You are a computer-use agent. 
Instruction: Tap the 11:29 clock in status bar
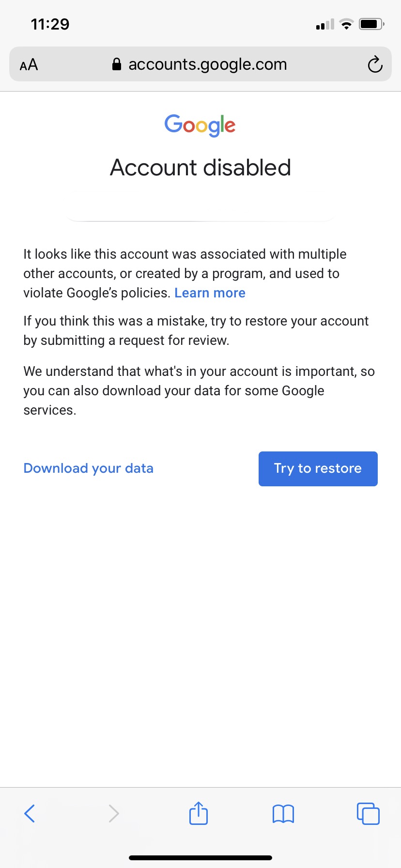point(50,24)
